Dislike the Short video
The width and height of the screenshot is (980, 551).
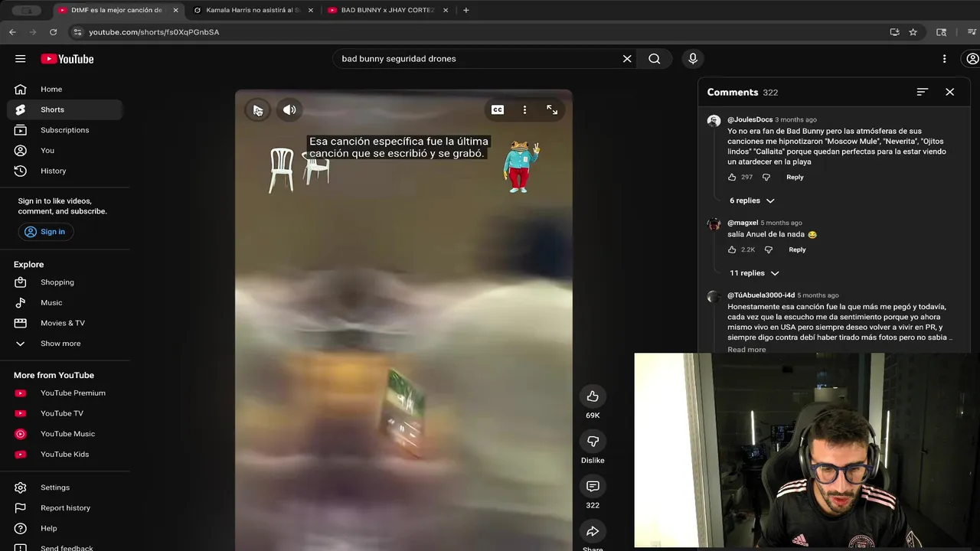click(593, 442)
